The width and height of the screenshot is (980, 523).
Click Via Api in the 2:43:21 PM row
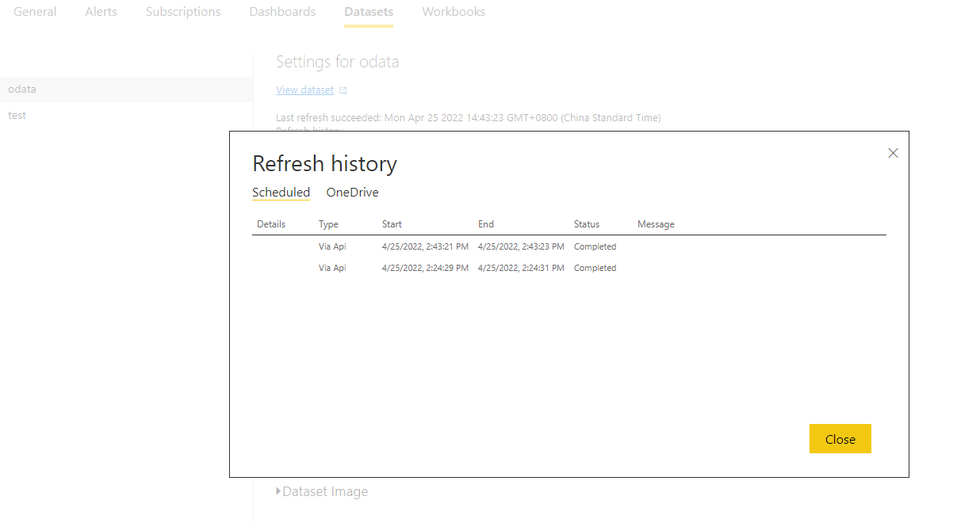pos(332,246)
